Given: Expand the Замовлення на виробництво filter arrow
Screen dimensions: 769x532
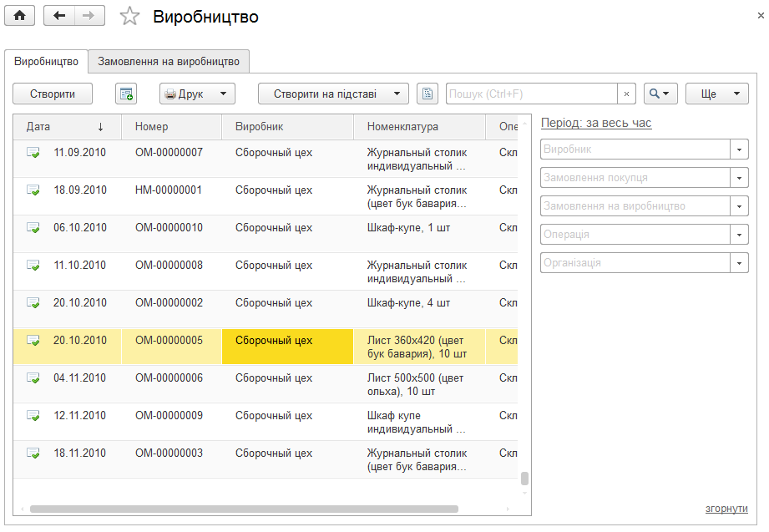Looking at the screenshot, I should tap(739, 206).
